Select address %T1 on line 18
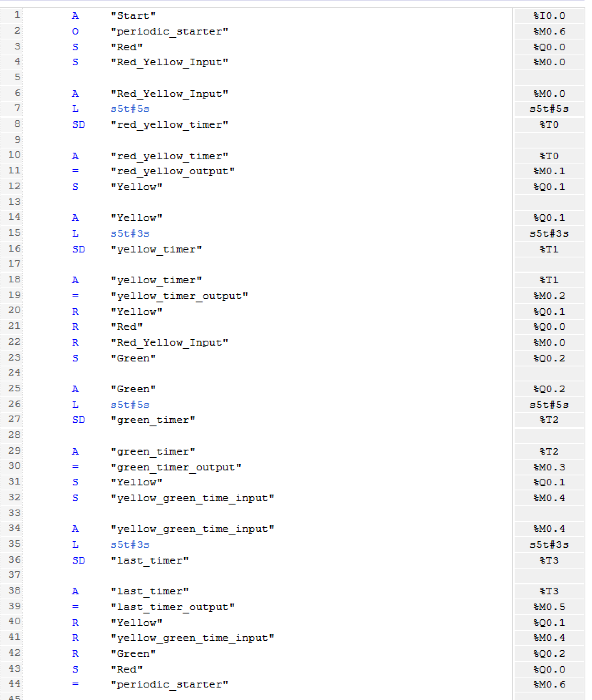Image resolution: width=592 pixels, height=700 pixels. coord(549,280)
